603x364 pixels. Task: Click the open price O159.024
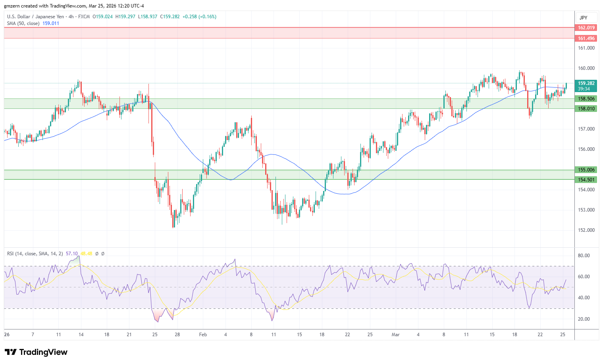tap(102, 17)
